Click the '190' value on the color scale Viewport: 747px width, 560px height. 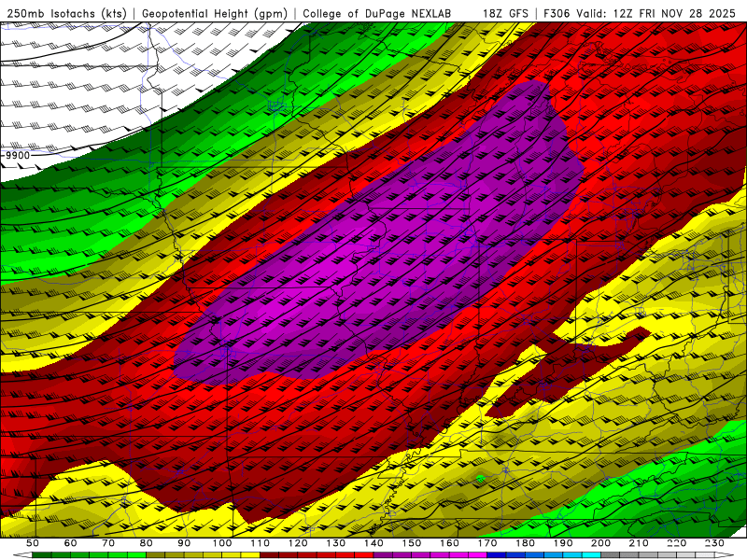pos(563,543)
